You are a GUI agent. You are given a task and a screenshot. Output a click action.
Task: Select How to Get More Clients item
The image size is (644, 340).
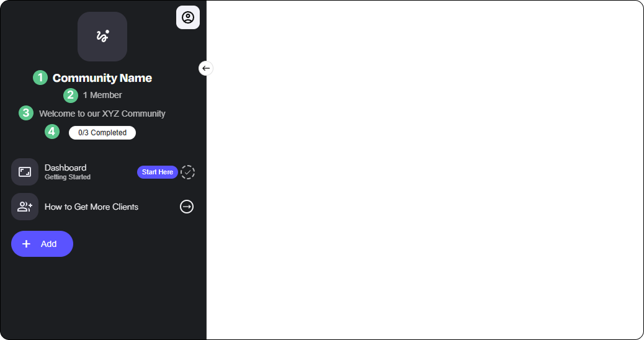(103, 207)
